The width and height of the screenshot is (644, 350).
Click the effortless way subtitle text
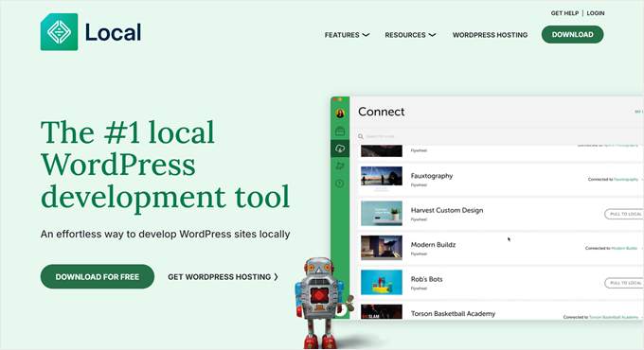pos(165,234)
